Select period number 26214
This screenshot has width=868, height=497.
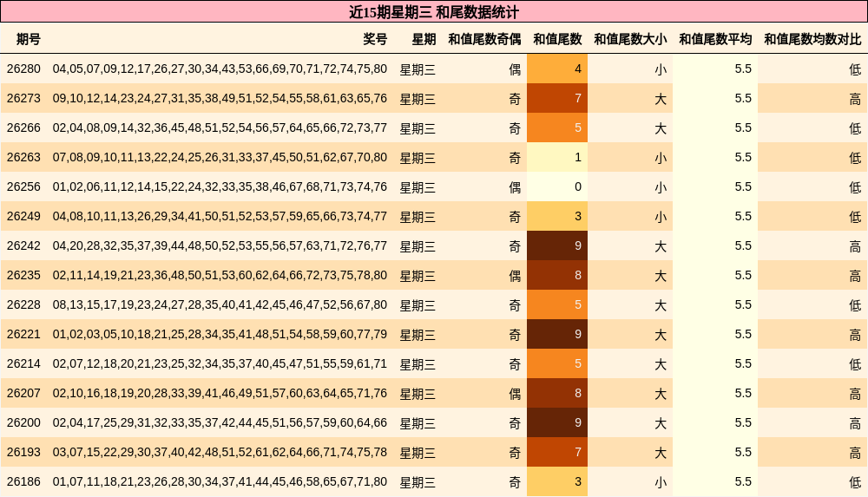click(x=23, y=363)
